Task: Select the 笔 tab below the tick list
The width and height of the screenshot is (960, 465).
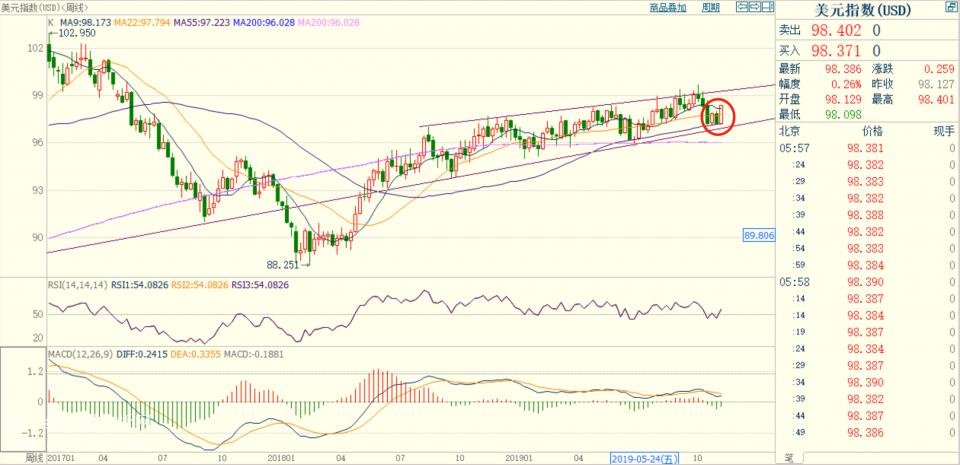Action: 788,457
